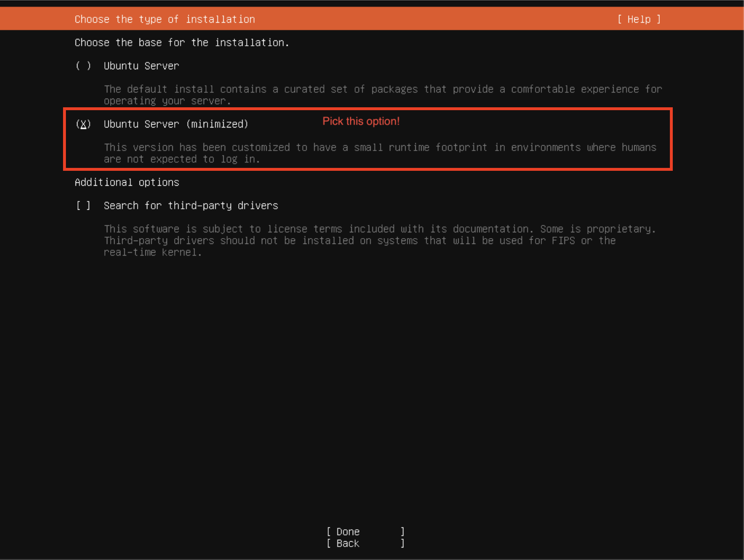Click the Ubuntu Server (minimized) label text

176,124
